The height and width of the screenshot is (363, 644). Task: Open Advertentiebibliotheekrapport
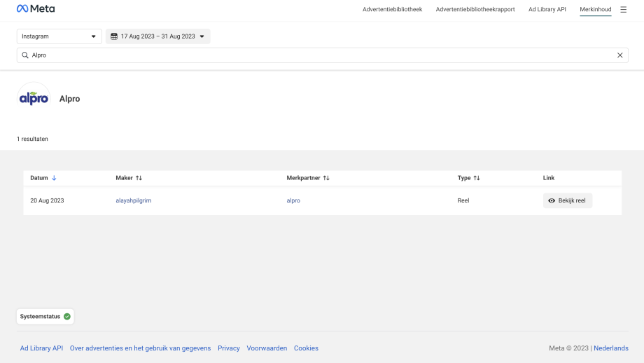[x=475, y=9]
